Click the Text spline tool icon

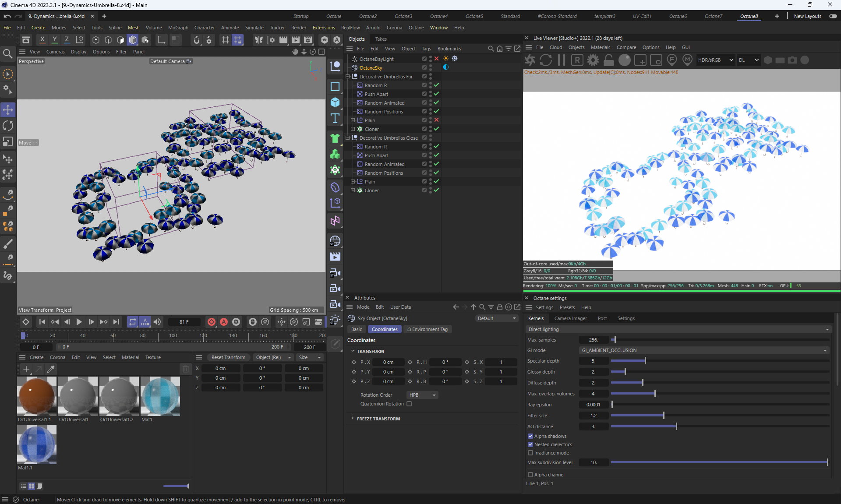pyautogui.click(x=335, y=118)
